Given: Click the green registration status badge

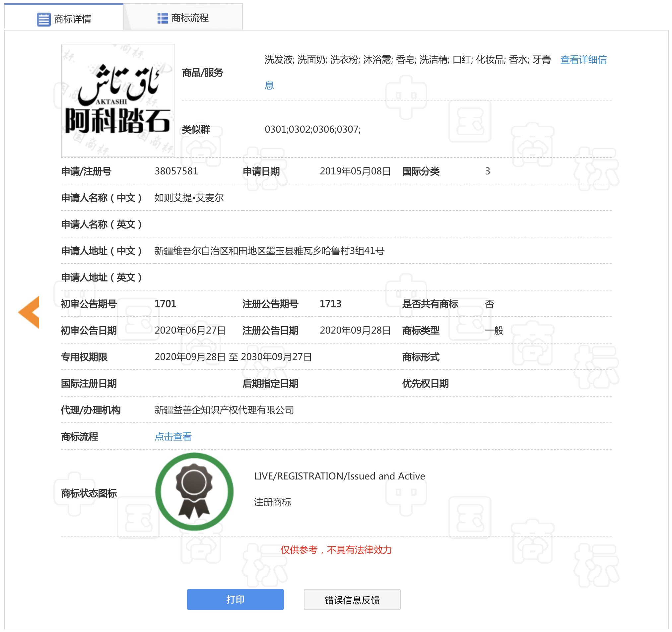Looking at the screenshot, I should pos(194,492).
